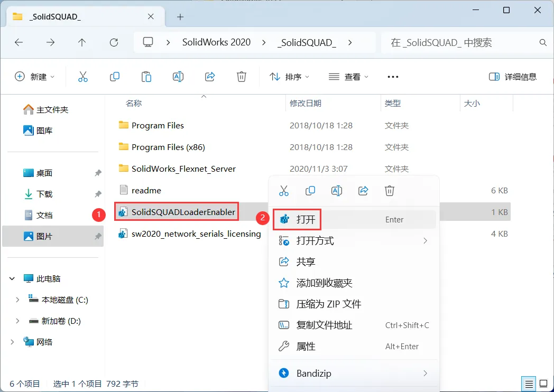The image size is (554, 392).
Task: Collapse the 此电脑 tree node
Action: 12,278
